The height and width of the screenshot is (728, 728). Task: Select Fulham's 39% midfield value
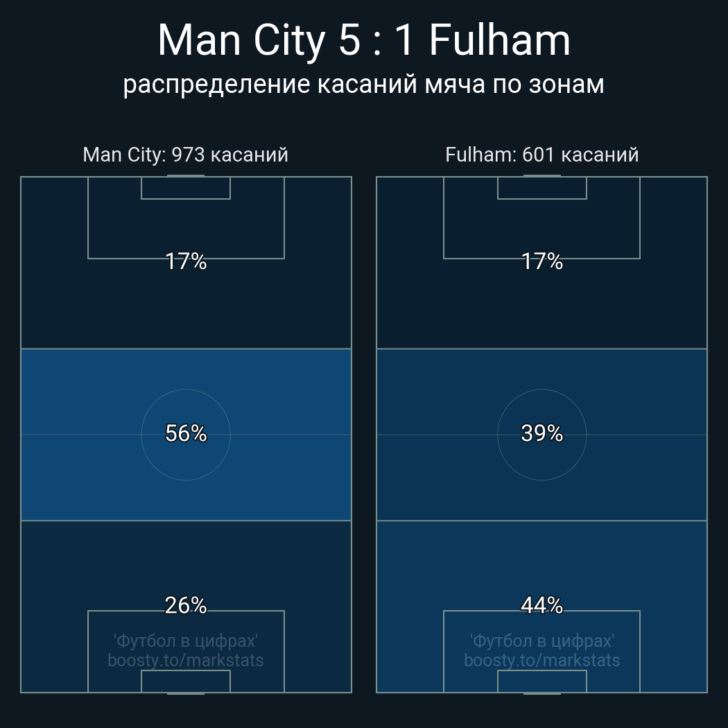pos(541,433)
